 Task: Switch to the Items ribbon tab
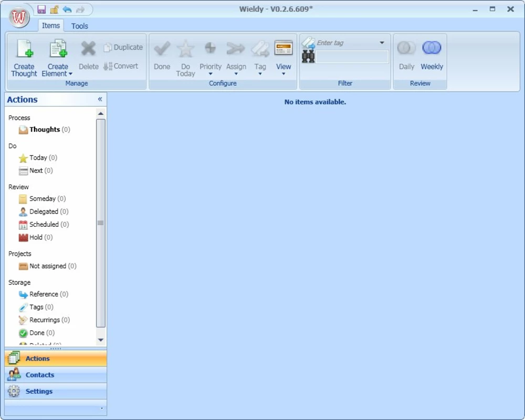[51, 25]
